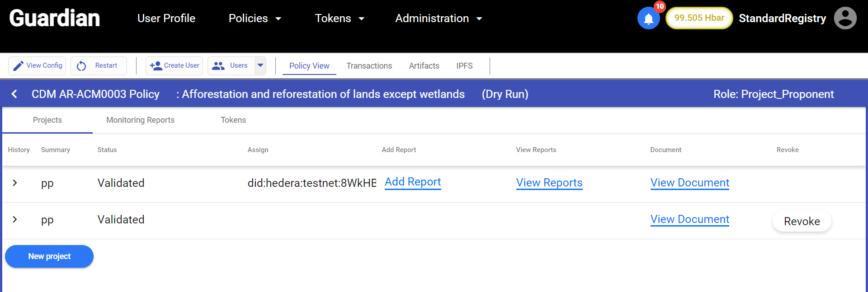Screen dimensions: 868x292
Task: Expand the first project row history
Action: [15, 183]
